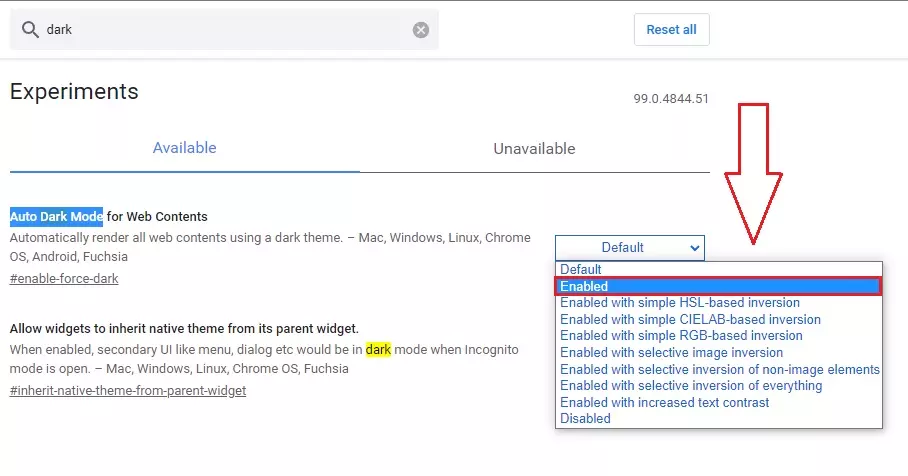
Task: Click the version number 99.0.4844.51
Action: [671, 99]
